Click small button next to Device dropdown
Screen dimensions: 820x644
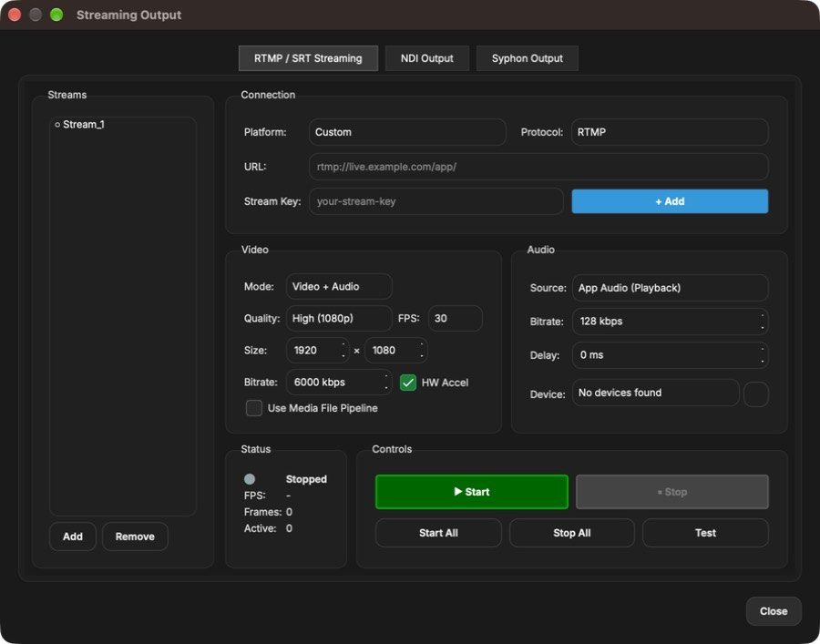[756, 394]
